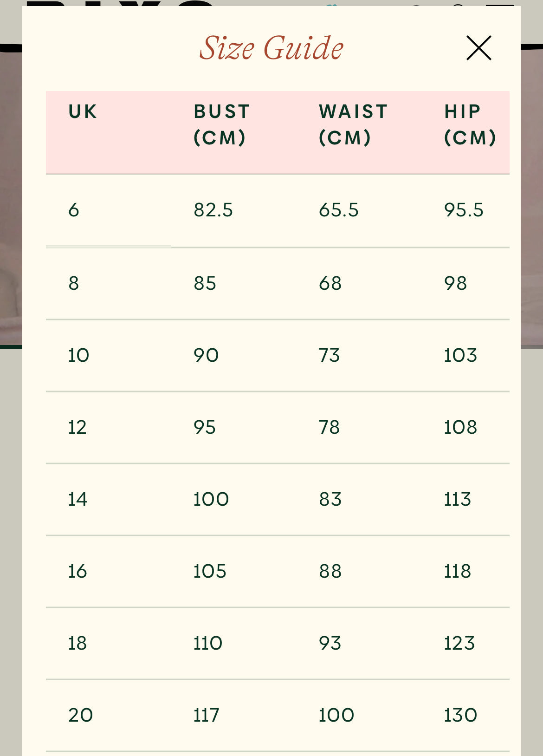The height and width of the screenshot is (756, 543).
Task: Select the HIP (CM) column header
Action: point(470,124)
